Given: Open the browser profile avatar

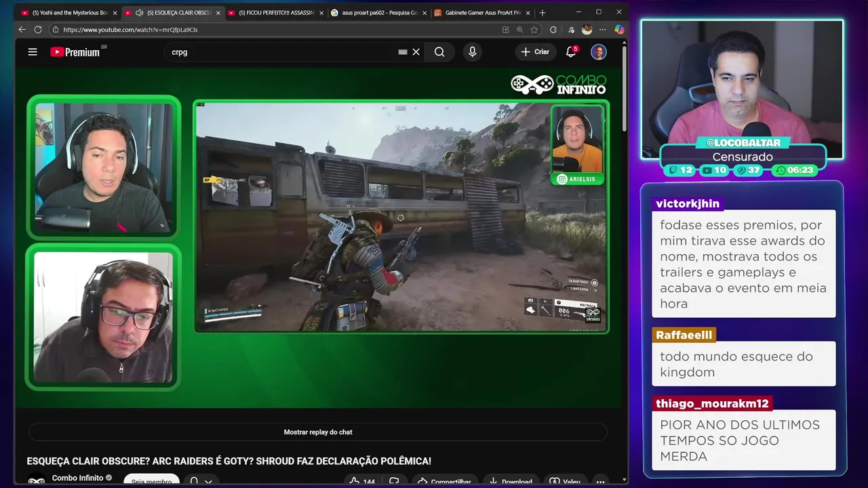Looking at the screenshot, I should click(587, 30).
